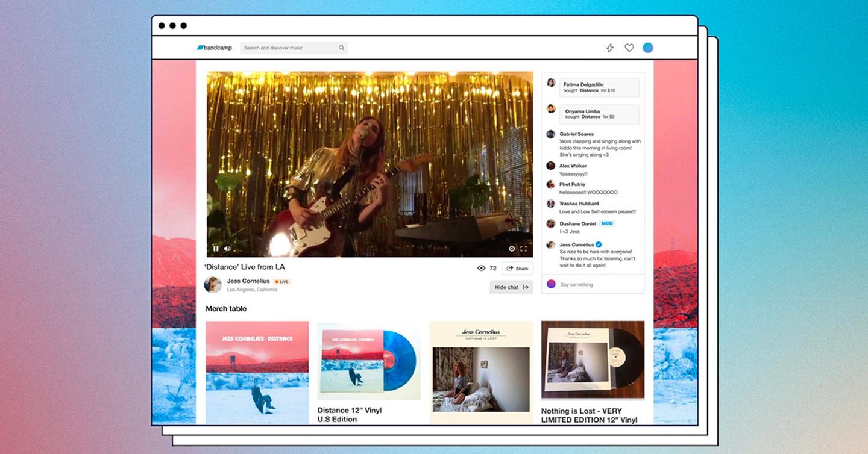868x454 pixels.
Task: Open Fatima Delgadillo's Distance purchase card
Action: [x=599, y=87]
